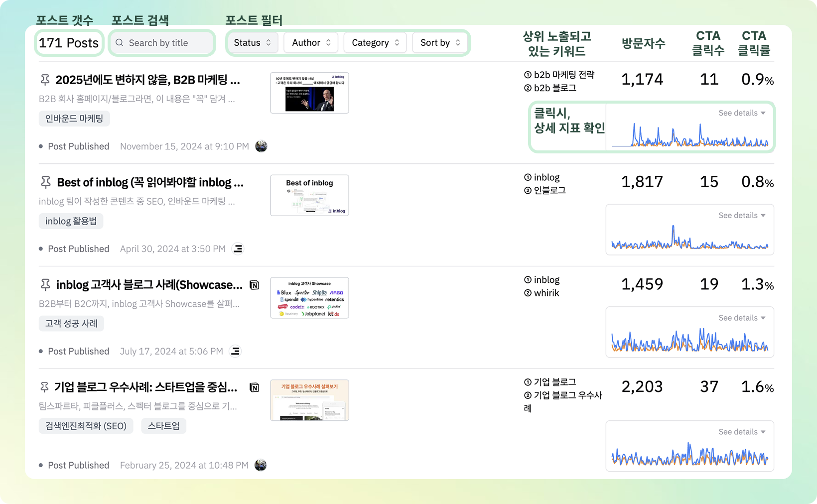Open the Sort by menu
This screenshot has height=504, width=817.
(440, 43)
